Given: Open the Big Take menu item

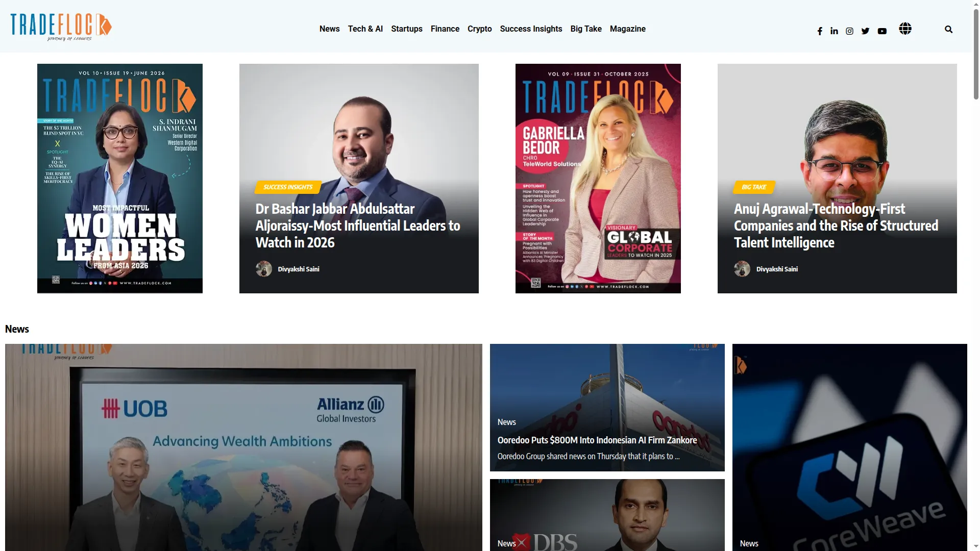Looking at the screenshot, I should pyautogui.click(x=586, y=29).
